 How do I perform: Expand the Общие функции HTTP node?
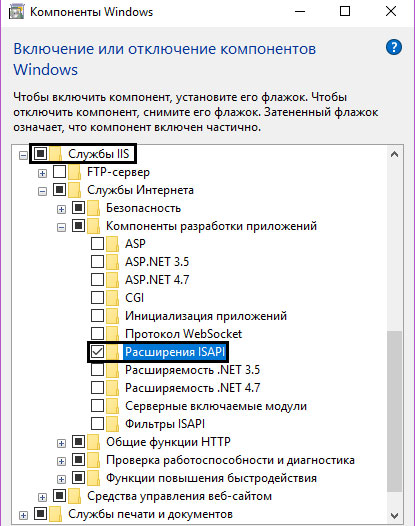coord(61,443)
